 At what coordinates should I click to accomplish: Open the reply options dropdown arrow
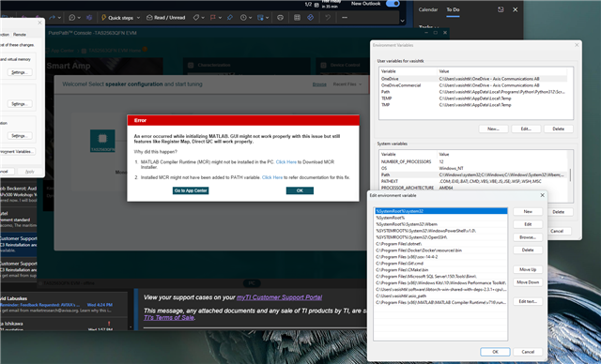[x=79, y=18]
